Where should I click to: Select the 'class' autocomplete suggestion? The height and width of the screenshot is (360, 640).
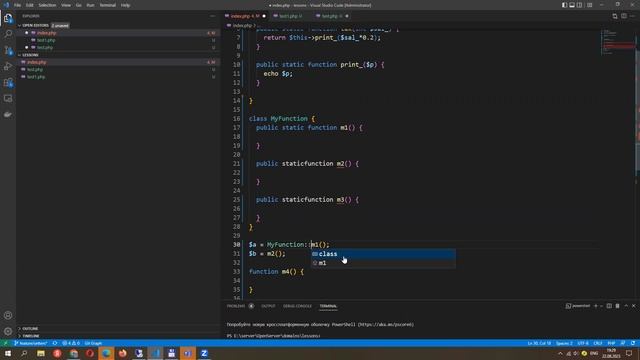point(383,254)
